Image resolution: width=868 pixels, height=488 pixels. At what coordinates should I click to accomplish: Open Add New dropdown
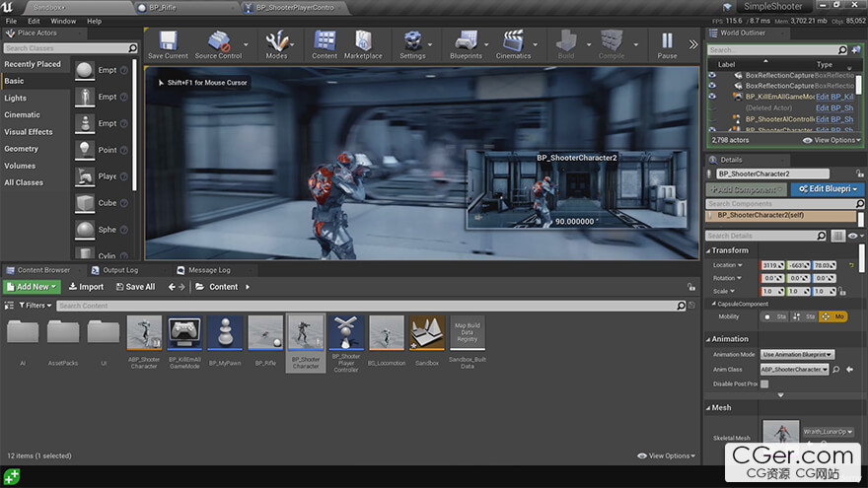pos(32,287)
